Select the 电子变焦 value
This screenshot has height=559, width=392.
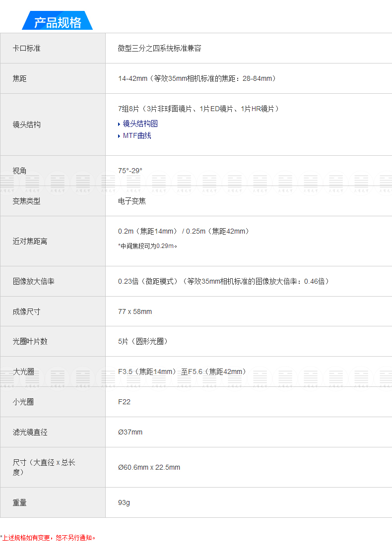[132, 201]
